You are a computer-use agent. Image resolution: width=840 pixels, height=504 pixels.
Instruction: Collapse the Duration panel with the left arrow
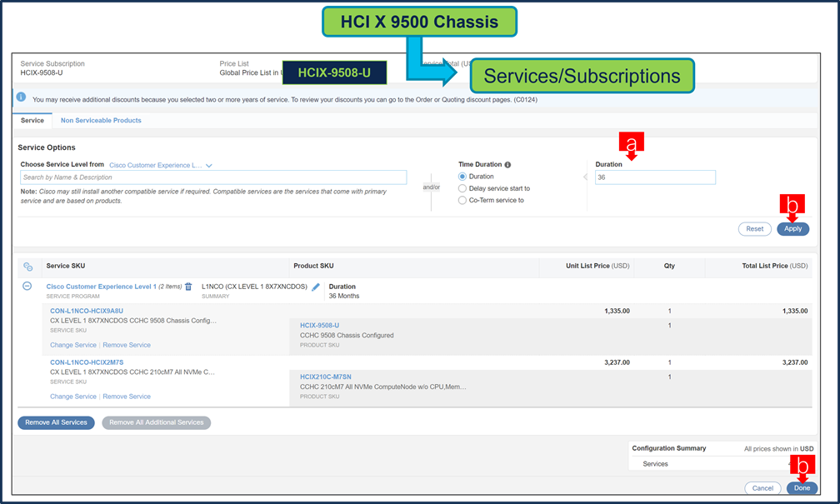(585, 177)
